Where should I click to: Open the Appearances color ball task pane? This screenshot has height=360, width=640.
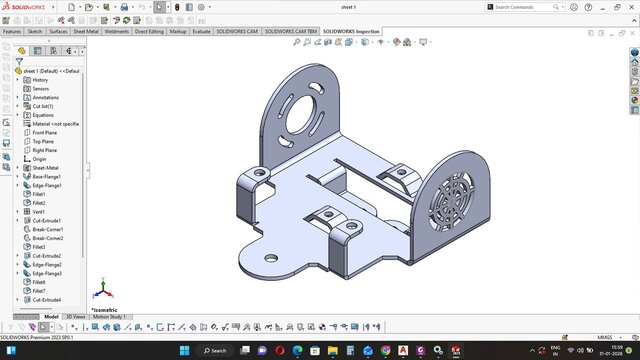[x=634, y=100]
